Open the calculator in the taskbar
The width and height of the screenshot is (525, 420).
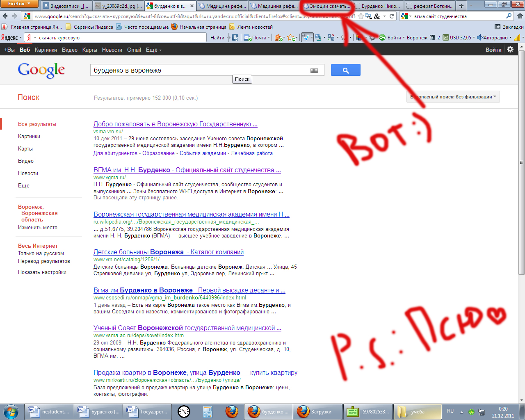click(208, 411)
